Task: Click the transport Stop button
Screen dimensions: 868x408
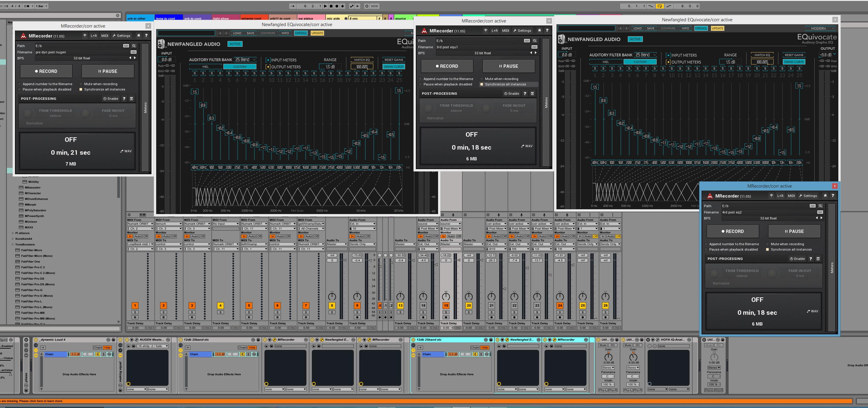Action: click(331, 6)
